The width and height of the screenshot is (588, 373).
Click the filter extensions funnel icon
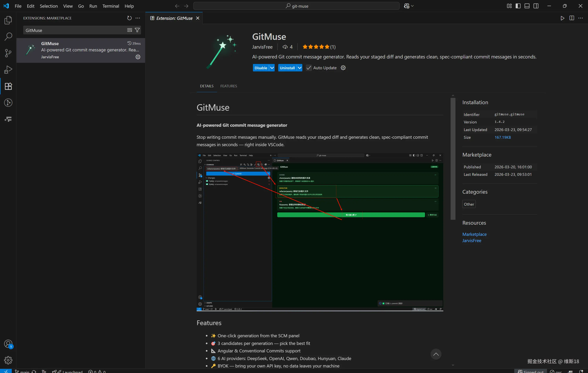coord(137,30)
